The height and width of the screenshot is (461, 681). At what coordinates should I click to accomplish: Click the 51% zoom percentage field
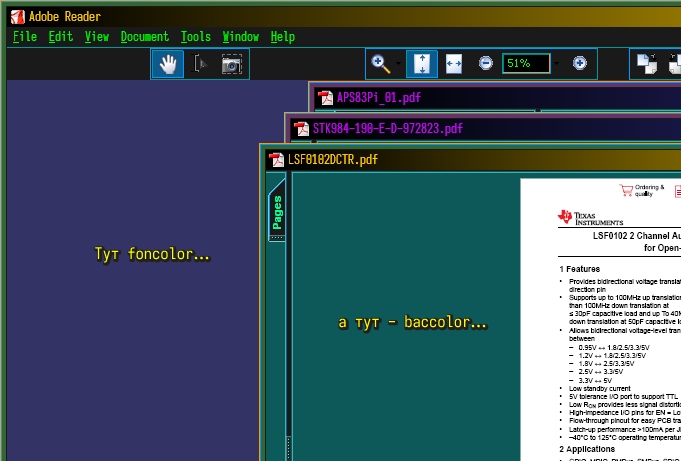[524, 63]
